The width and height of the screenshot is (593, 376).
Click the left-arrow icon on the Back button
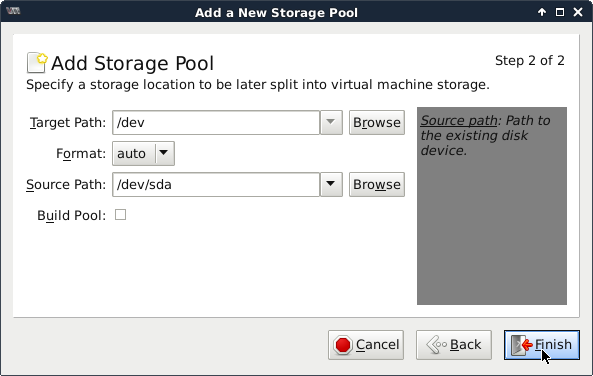[436, 345]
